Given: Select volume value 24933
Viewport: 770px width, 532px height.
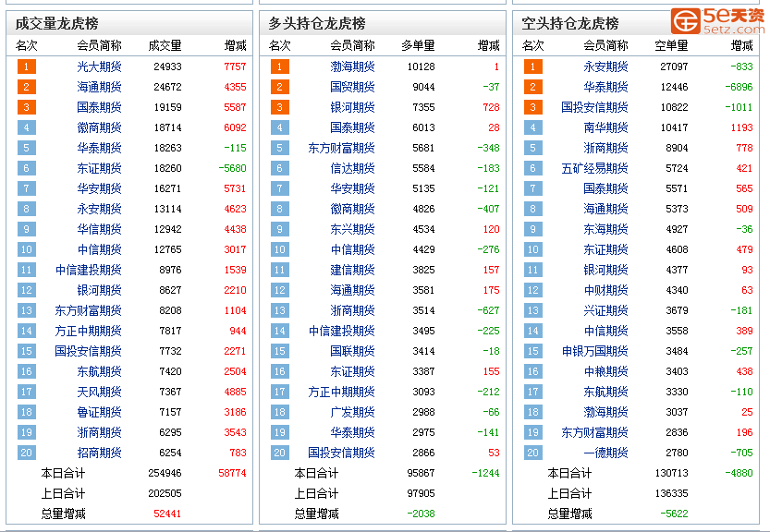Looking at the screenshot, I should [167, 66].
